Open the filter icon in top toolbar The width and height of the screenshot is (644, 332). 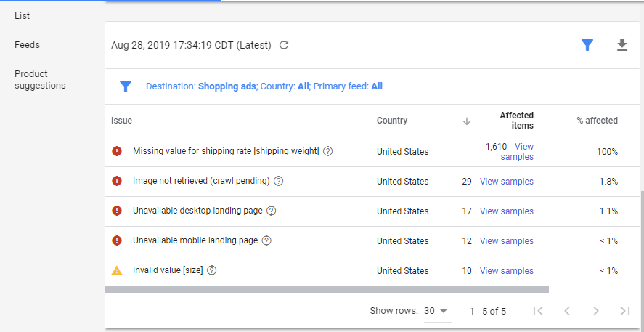click(587, 45)
